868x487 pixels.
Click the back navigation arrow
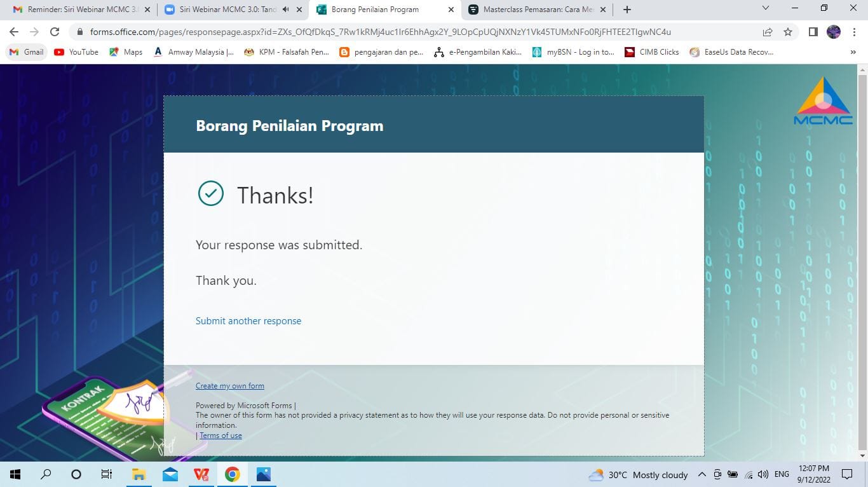point(14,32)
